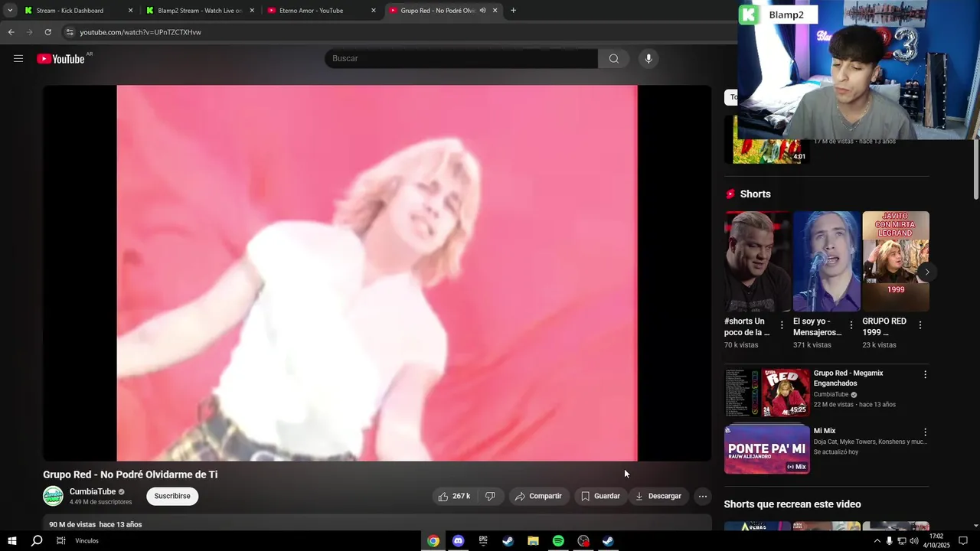Open the Mi Mix title link
Viewport: 980px width, 551px height.
click(825, 431)
